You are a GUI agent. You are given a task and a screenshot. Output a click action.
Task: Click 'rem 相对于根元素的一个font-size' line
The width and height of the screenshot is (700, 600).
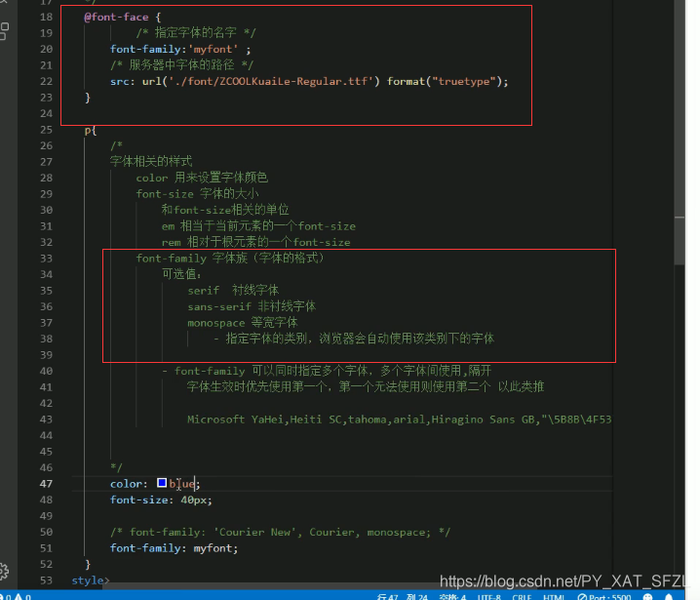tap(255, 242)
